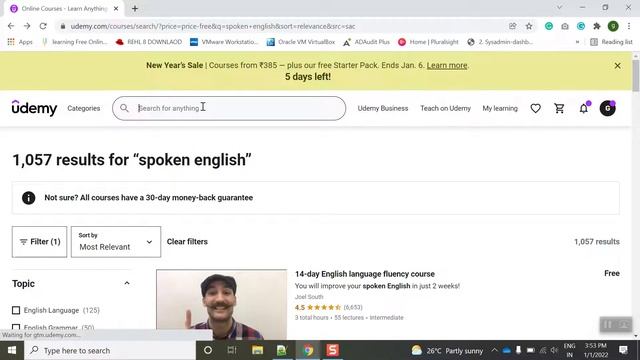Open Cortana circle on the taskbar
The height and width of the screenshot is (360, 640).
(208, 350)
